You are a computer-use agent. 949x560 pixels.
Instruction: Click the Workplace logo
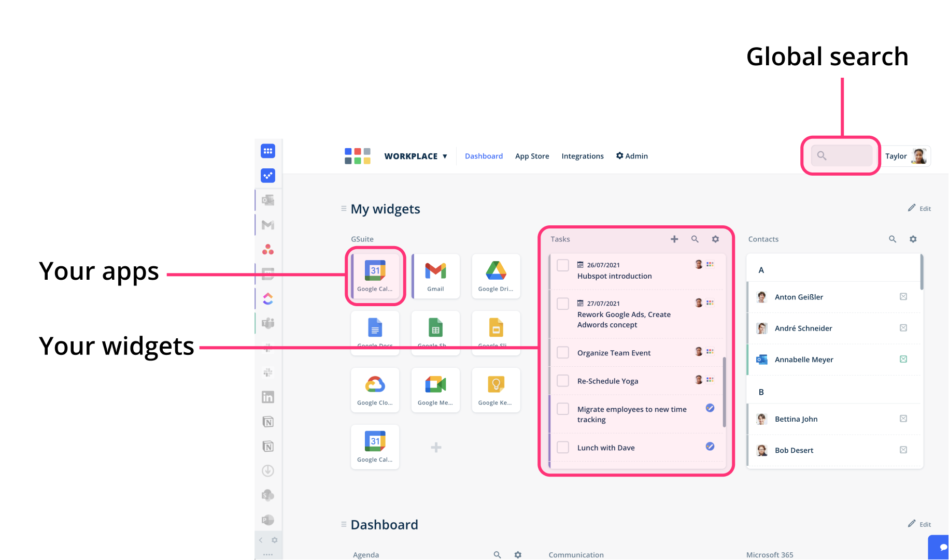[x=358, y=156]
